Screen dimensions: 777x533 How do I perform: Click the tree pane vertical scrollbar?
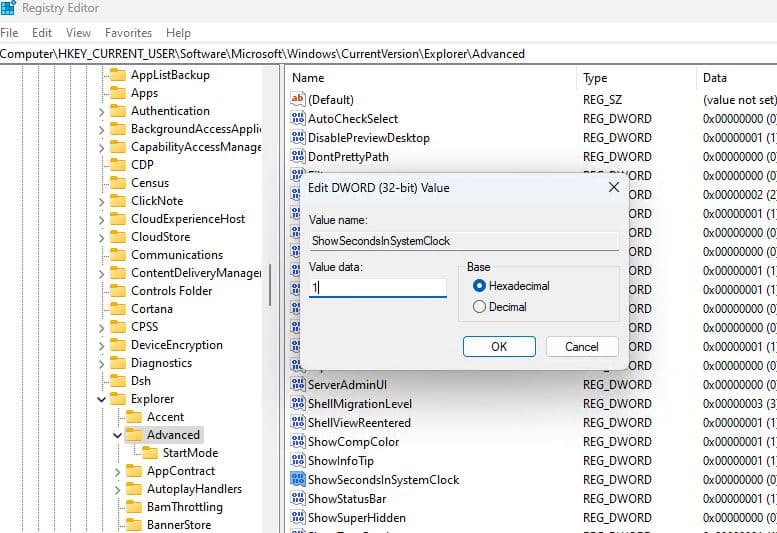tap(270, 285)
